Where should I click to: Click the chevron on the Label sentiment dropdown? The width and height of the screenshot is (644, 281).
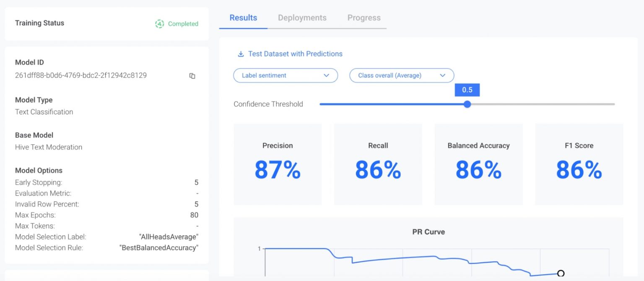[x=326, y=75]
